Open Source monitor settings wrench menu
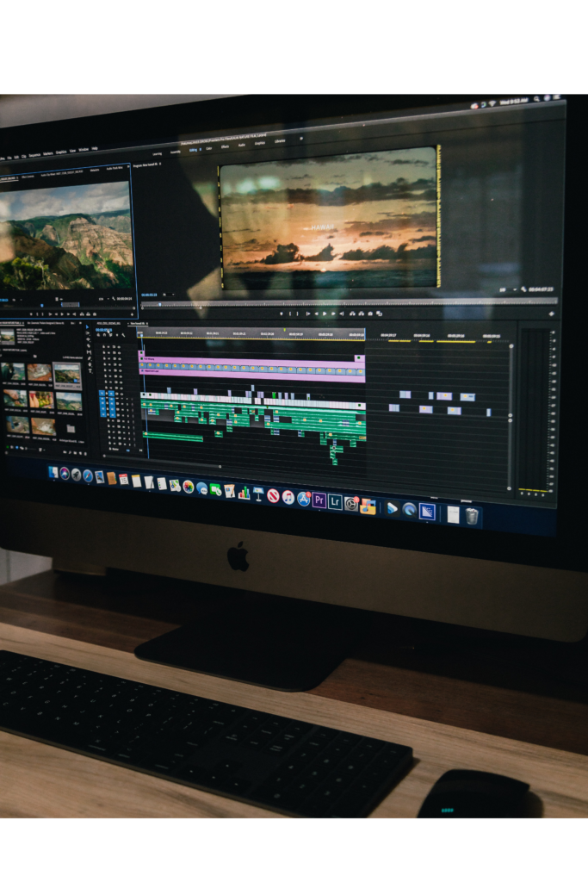Screen dimensions: 588x882 (114, 299)
